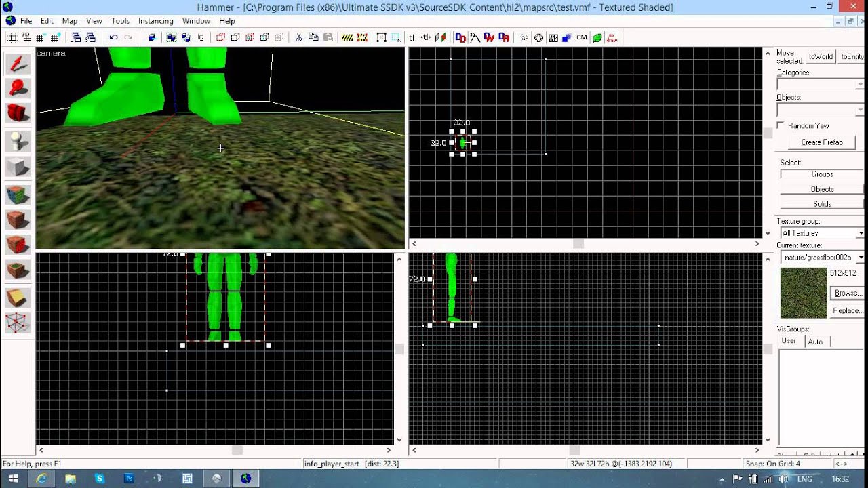Screen dimensions: 868x488
Task: Select the Block tool (white cube)
Action: [18, 166]
